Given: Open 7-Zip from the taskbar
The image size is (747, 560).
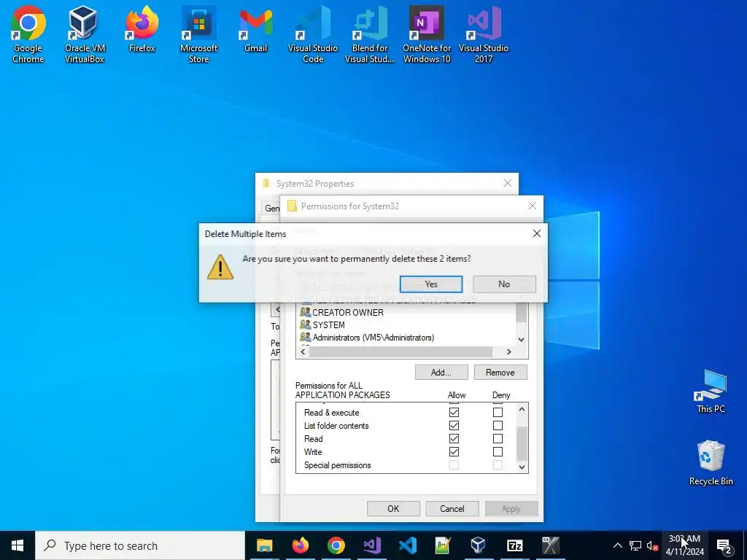Looking at the screenshot, I should point(514,545).
